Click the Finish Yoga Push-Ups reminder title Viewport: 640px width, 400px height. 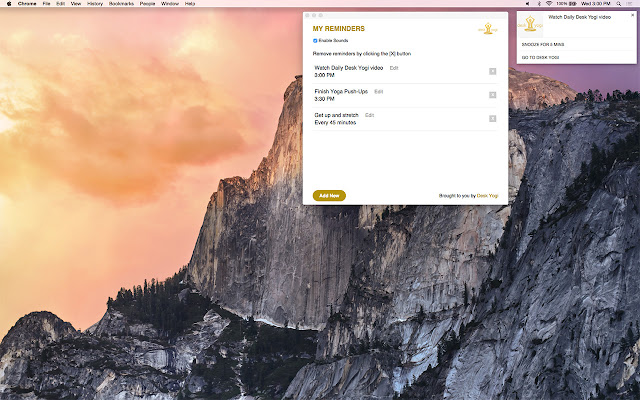point(341,91)
